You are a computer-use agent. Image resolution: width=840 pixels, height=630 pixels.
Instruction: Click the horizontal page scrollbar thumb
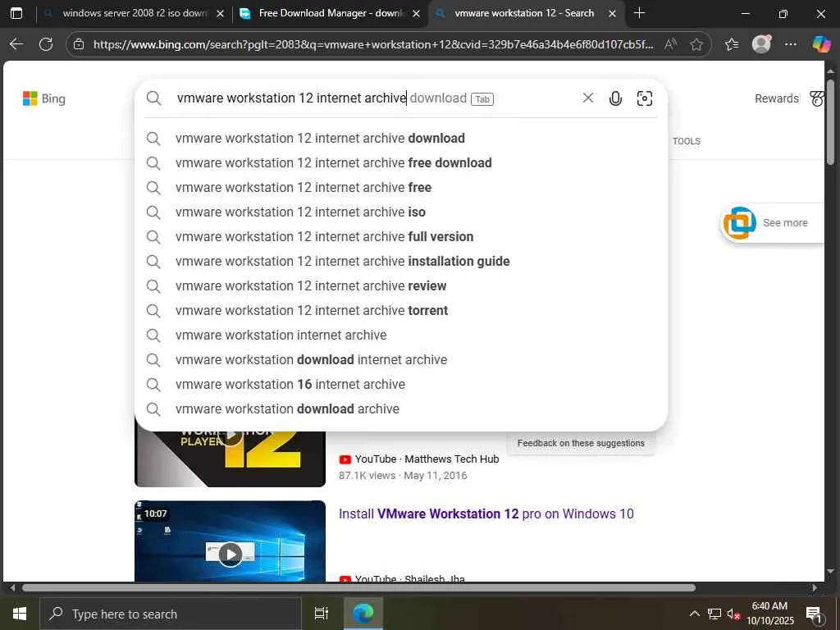(x=359, y=587)
